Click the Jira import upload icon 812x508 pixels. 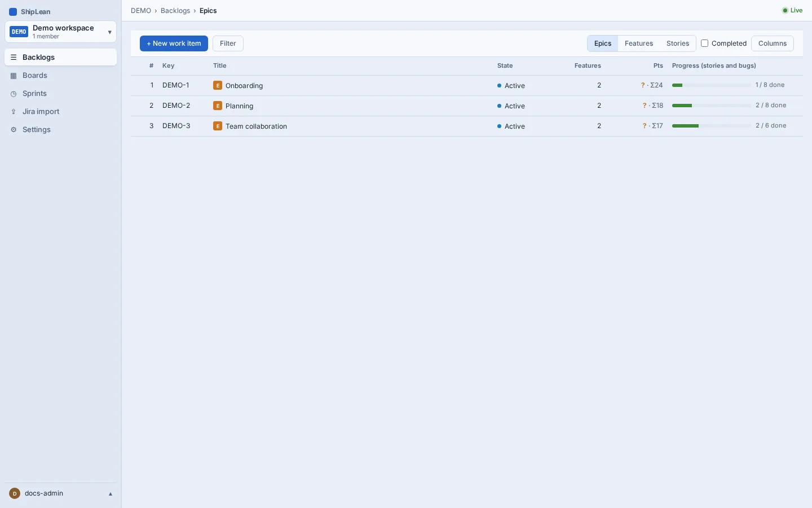pos(14,112)
